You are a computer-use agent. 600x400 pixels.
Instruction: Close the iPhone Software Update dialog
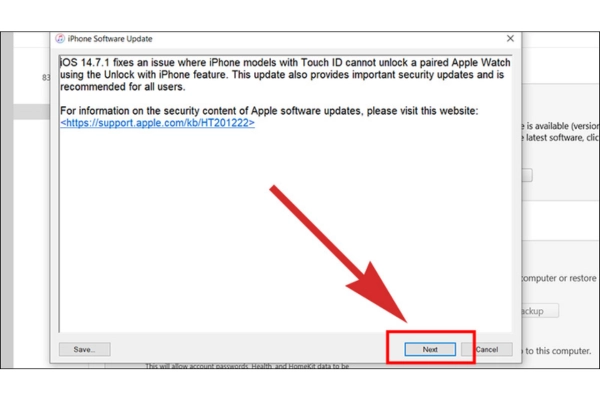[x=510, y=38]
